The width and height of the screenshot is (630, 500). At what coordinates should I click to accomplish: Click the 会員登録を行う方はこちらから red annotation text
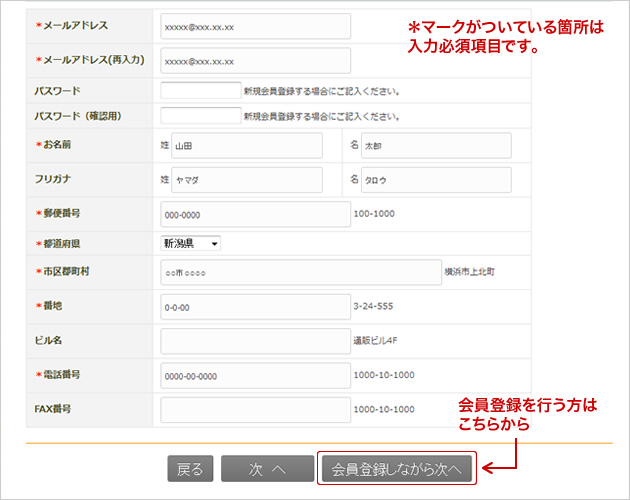526,415
